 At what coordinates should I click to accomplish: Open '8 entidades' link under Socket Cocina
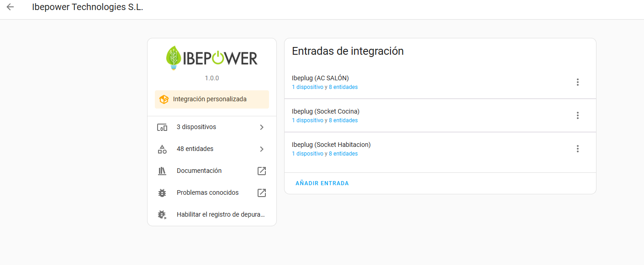[343, 120]
